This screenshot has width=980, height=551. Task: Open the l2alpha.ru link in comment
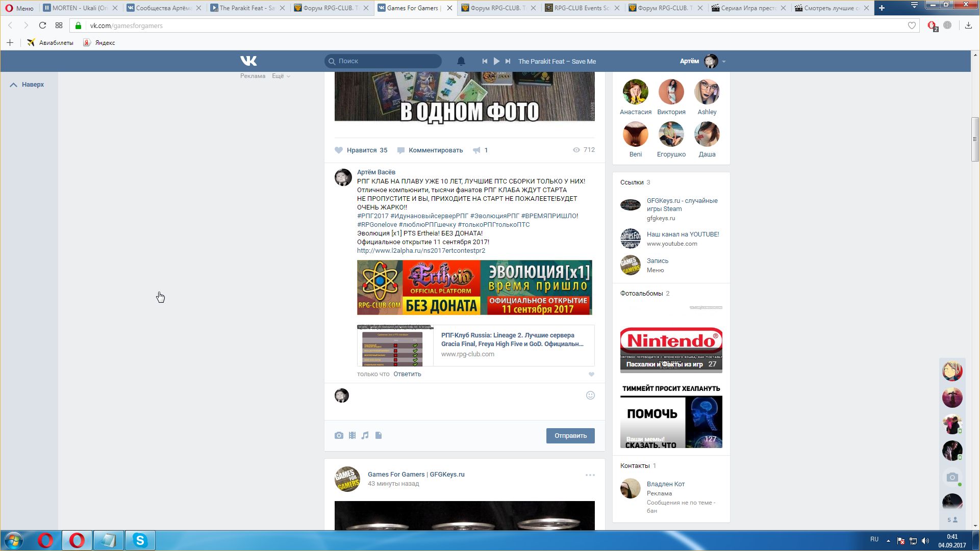[421, 251]
